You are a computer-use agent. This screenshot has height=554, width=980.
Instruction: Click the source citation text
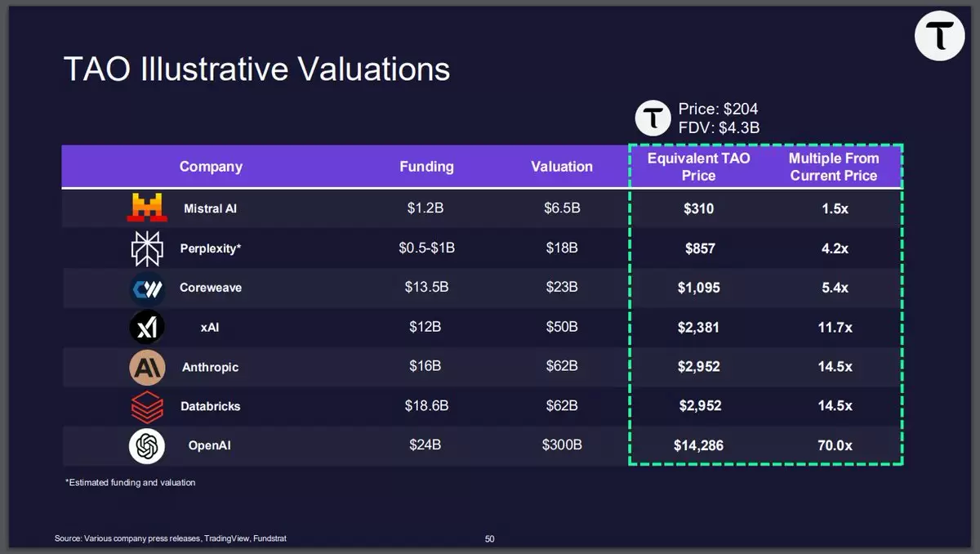tap(171, 538)
